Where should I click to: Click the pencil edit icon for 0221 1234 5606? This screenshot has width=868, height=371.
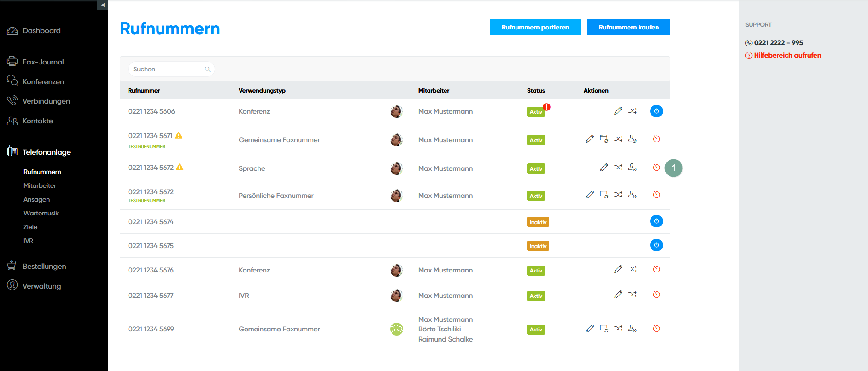618,111
